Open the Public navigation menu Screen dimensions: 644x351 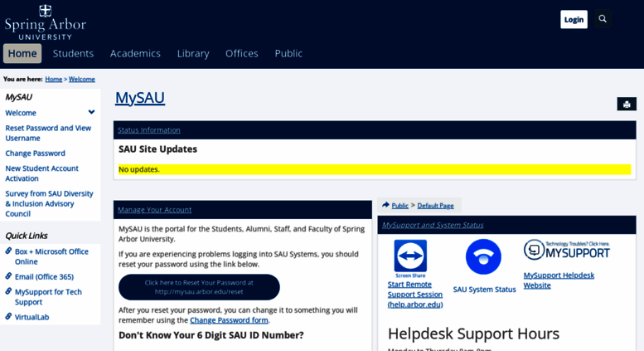click(288, 53)
